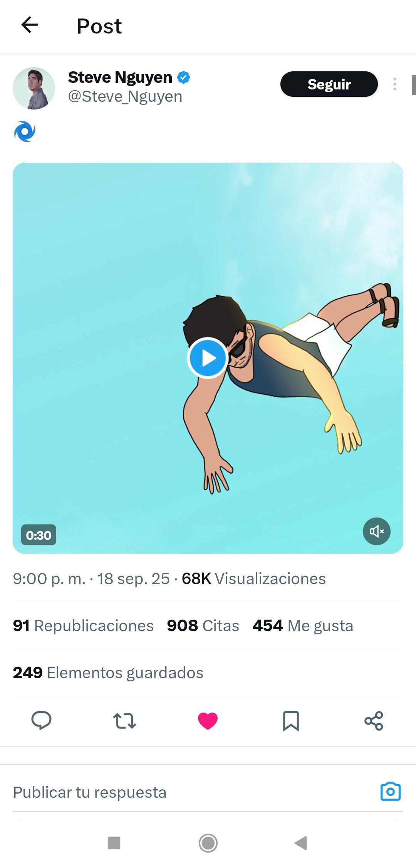Tap the 0:30 video duration badge
This screenshot has height=868, width=416.
pos(39,535)
